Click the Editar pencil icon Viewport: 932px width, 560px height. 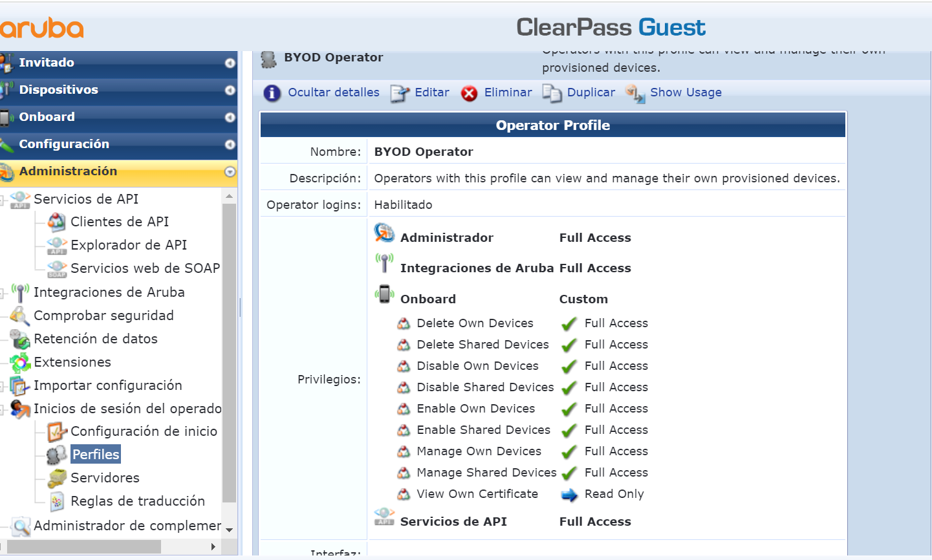click(400, 94)
